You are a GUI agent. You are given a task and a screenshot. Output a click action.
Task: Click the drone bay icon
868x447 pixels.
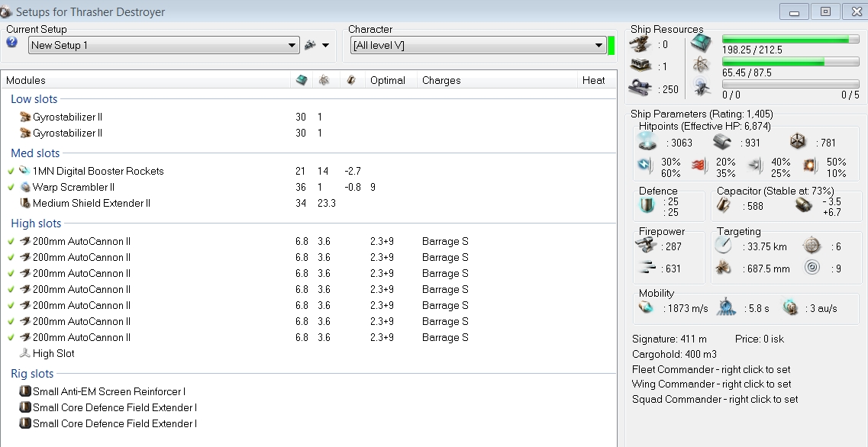click(701, 87)
